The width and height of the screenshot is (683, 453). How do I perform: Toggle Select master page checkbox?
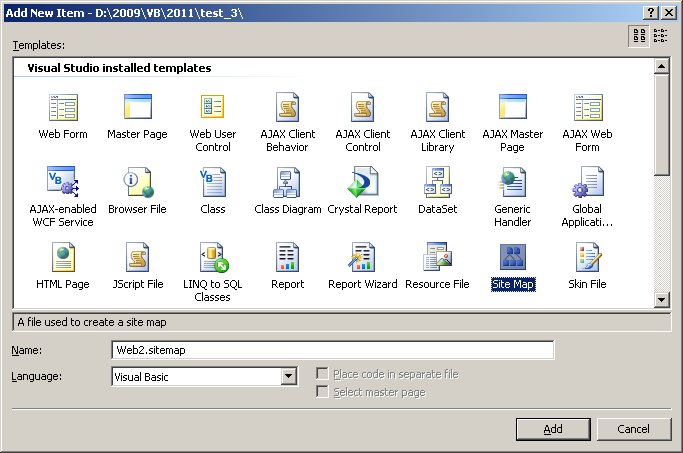322,392
